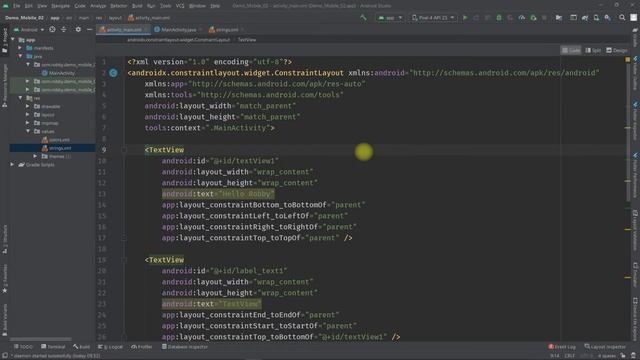This screenshot has height=360, width=640.
Task: Open the Android project view dropdown
Action: point(29,29)
